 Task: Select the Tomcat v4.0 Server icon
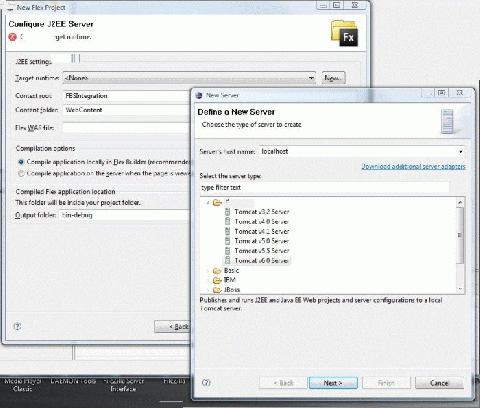pos(228,221)
